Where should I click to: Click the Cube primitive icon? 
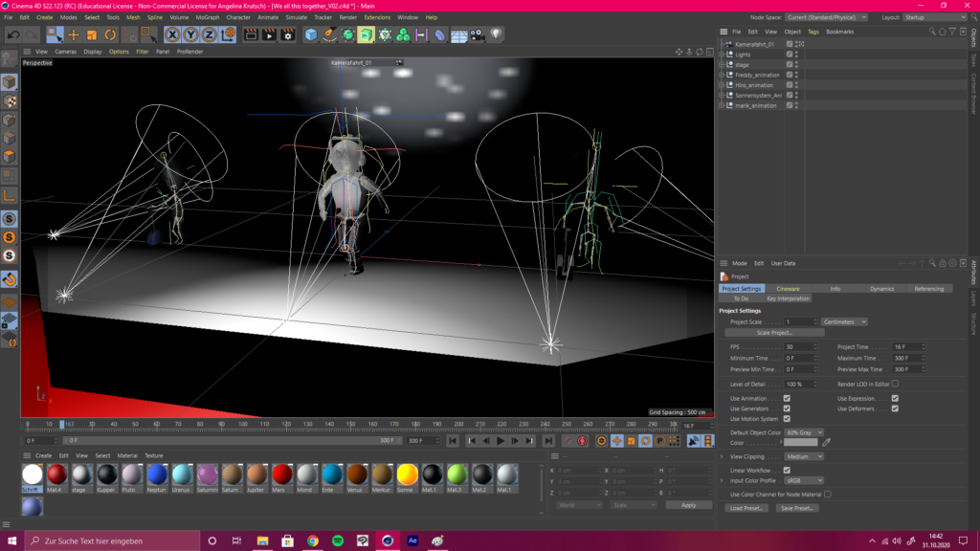[x=311, y=35]
